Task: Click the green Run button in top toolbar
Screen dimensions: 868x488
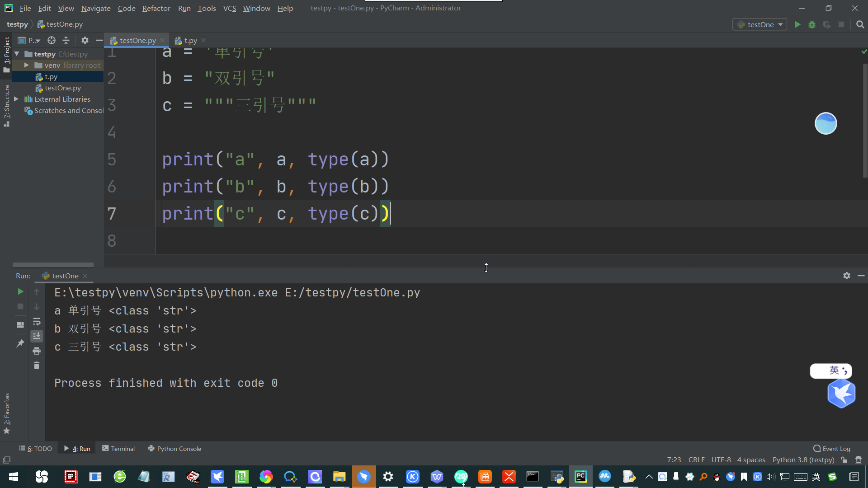Action: click(797, 24)
